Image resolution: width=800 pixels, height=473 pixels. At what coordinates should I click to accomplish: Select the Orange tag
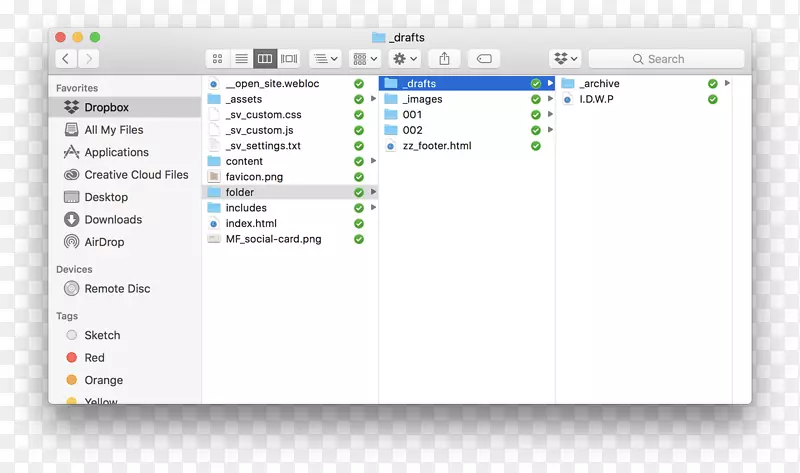click(x=125, y=380)
